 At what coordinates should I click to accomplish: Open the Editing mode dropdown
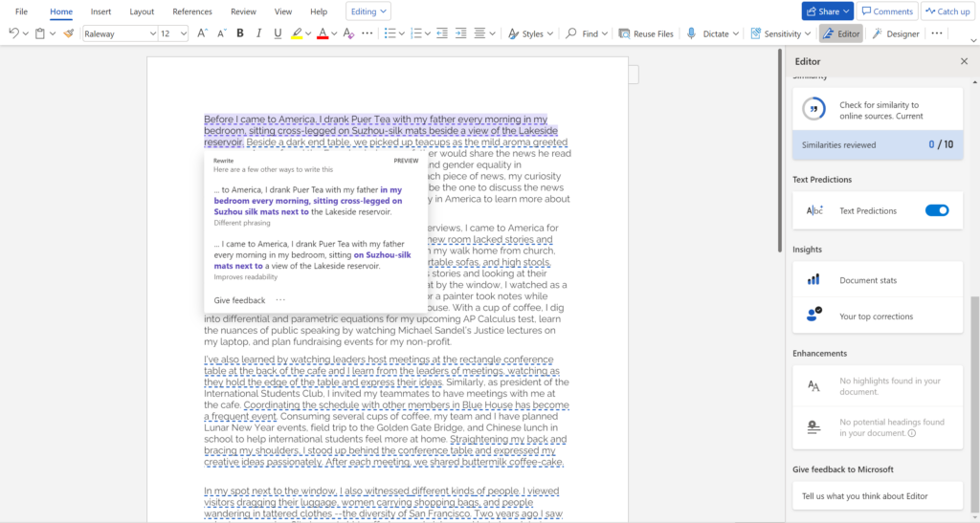pyautogui.click(x=369, y=11)
